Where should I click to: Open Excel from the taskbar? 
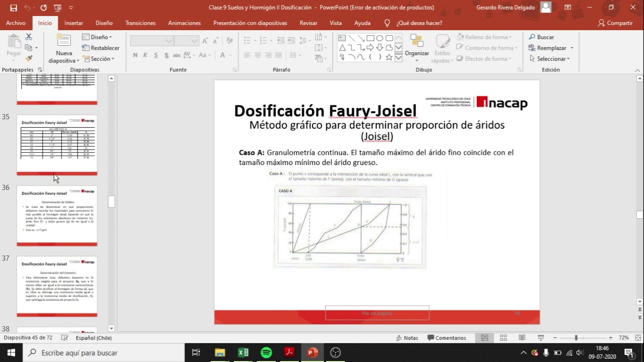tap(243, 352)
